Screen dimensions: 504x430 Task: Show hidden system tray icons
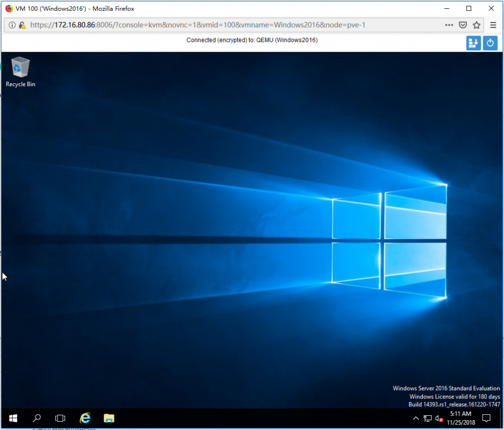click(415, 418)
